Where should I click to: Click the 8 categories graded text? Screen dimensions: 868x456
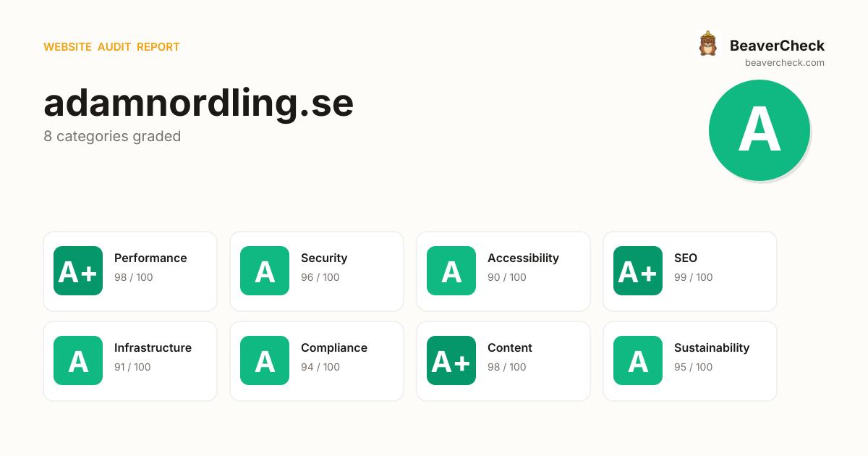point(112,136)
